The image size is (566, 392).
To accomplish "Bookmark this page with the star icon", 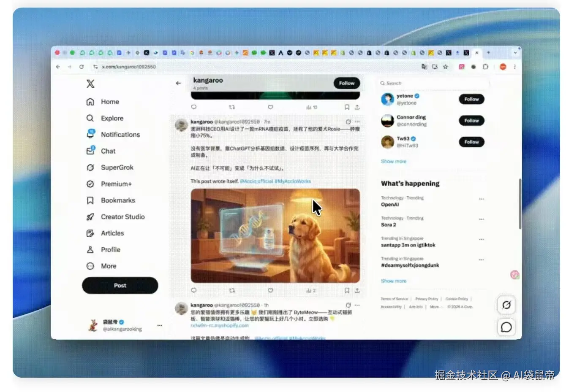I will [445, 67].
